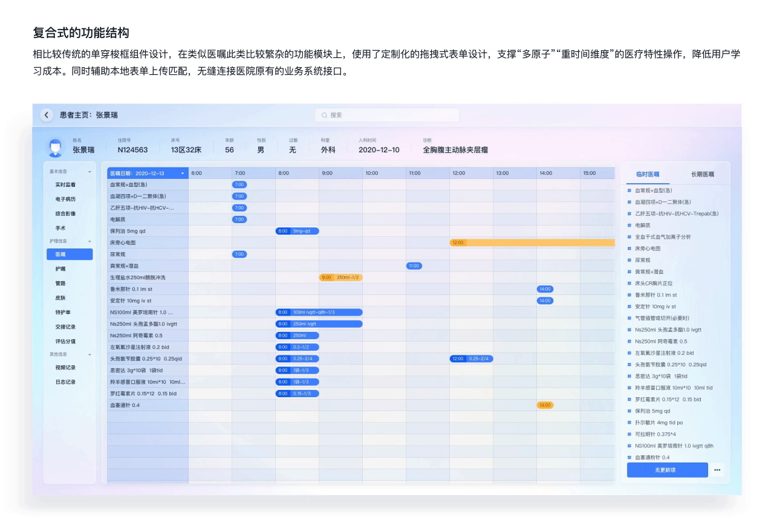This screenshot has width=774, height=532.
Task: Open 视频记录 in the sidebar
Action: pos(65,368)
